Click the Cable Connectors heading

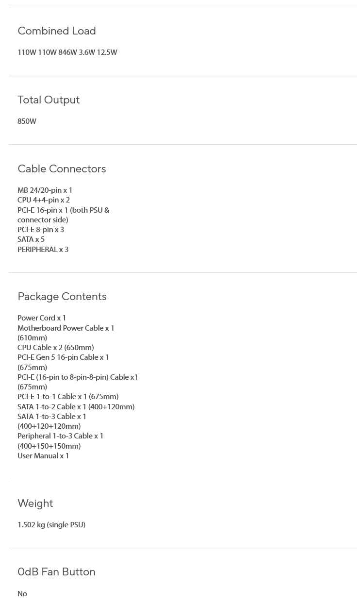point(62,168)
